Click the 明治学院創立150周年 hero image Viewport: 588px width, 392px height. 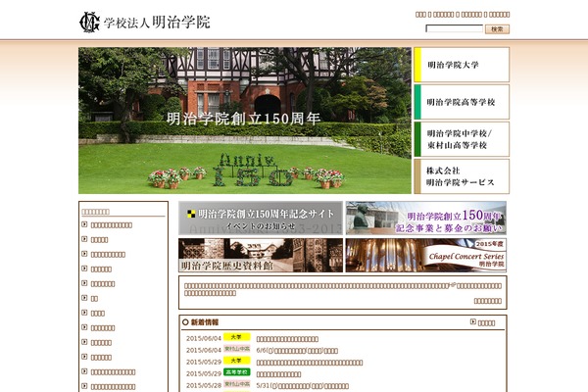coord(244,121)
